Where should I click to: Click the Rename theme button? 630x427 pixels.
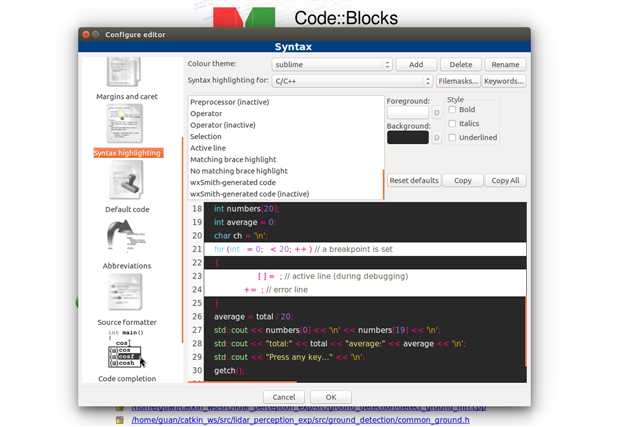(505, 64)
